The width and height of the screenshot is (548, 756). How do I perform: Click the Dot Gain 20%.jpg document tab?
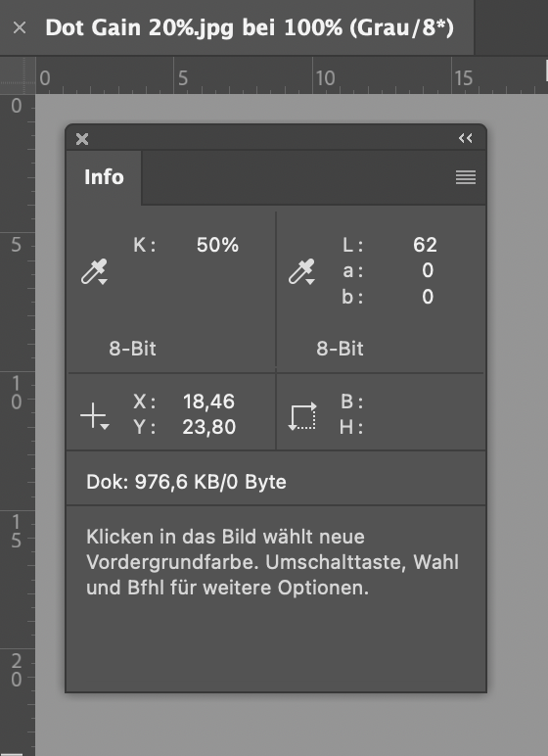[x=250, y=28]
